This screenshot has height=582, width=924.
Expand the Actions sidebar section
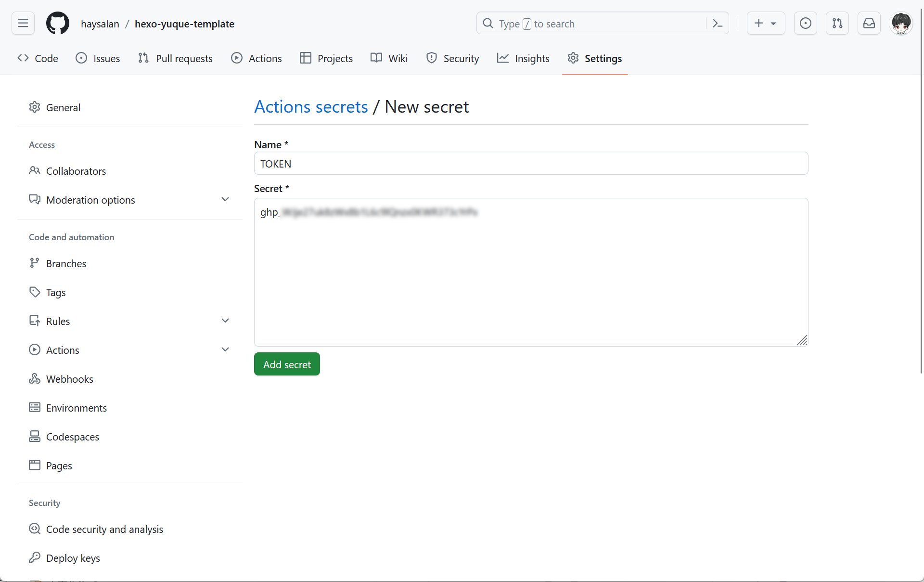225,349
